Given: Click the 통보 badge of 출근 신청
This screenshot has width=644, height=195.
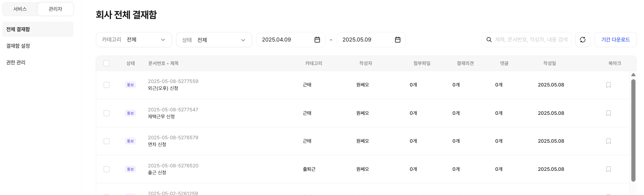Looking at the screenshot, I should (x=130, y=169).
